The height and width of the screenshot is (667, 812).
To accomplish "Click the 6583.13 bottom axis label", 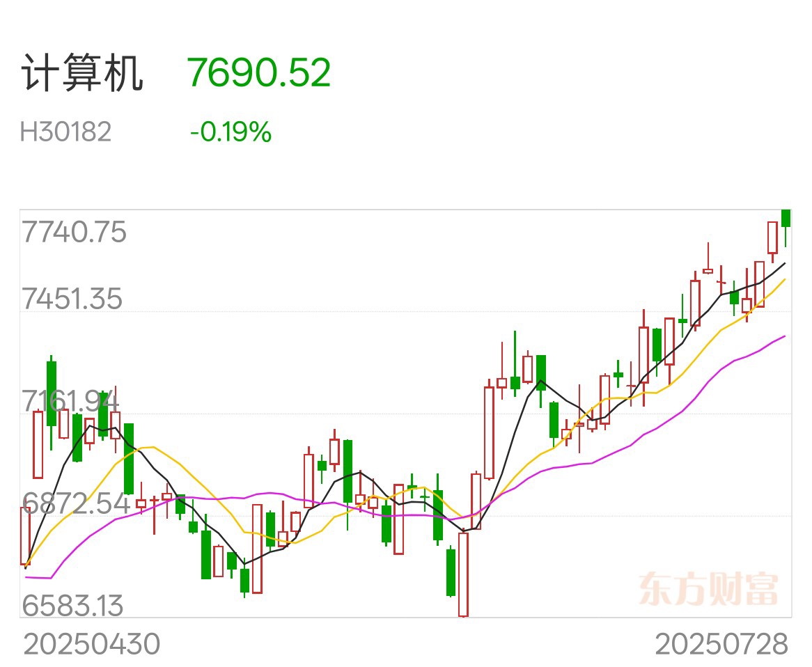I will [72, 605].
